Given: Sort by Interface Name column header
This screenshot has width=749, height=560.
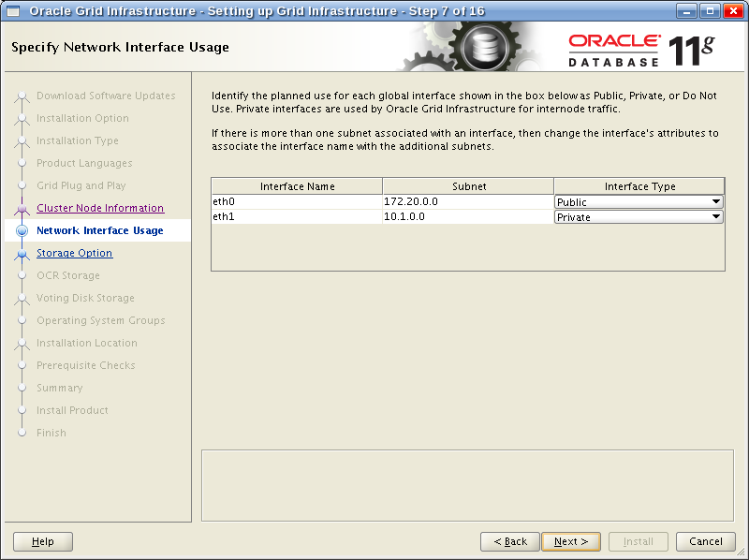Looking at the screenshot, I should 297,186.
